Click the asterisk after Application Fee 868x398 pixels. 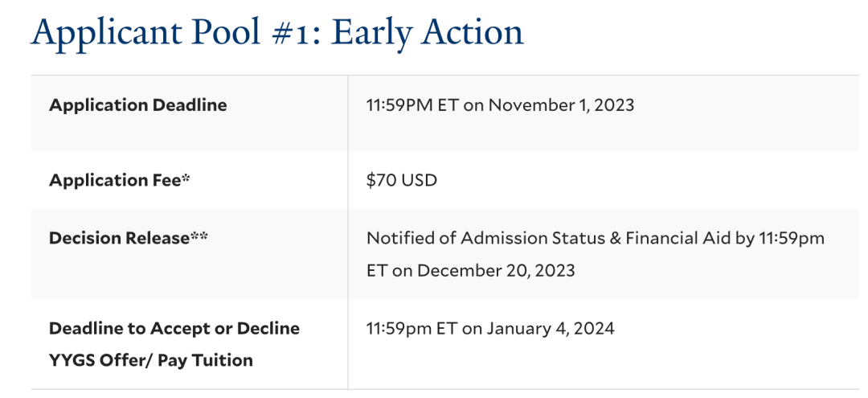pyautogui.click(x=186, y=178)
